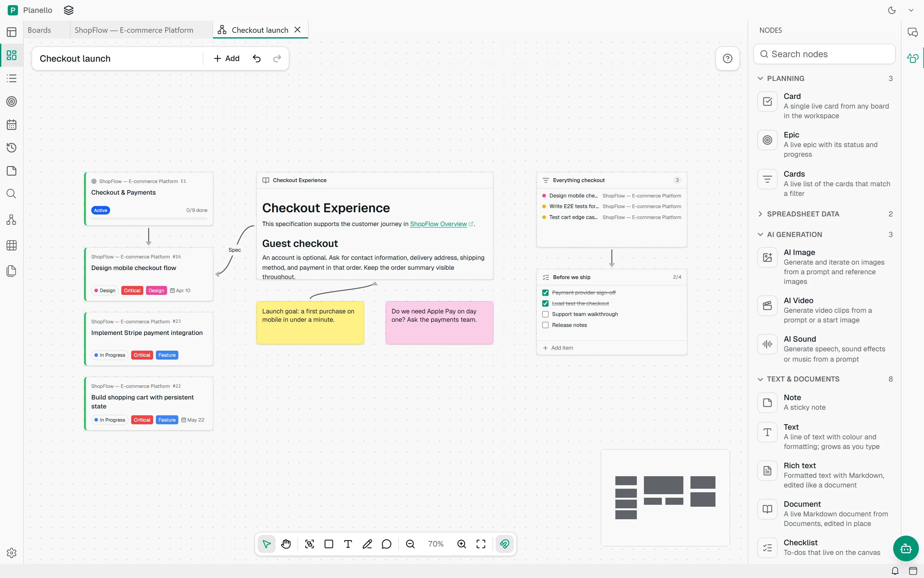Add the AI Image node

point(825,267)
